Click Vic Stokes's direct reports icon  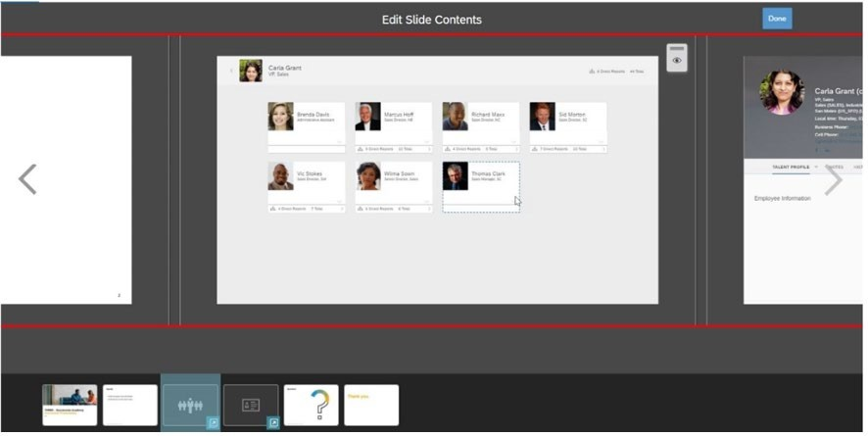pyautogui.click(x=273, y=209)
